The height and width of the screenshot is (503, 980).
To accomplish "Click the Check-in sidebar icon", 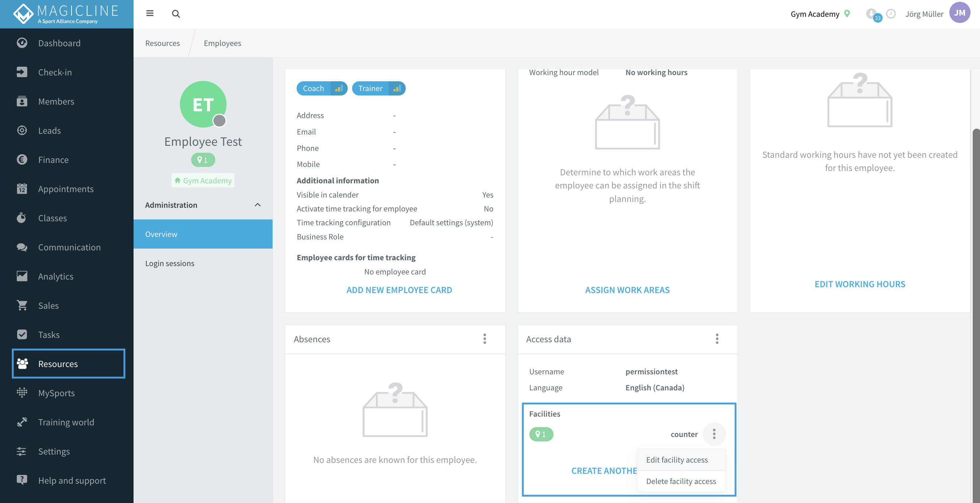I will click(22, 72).
